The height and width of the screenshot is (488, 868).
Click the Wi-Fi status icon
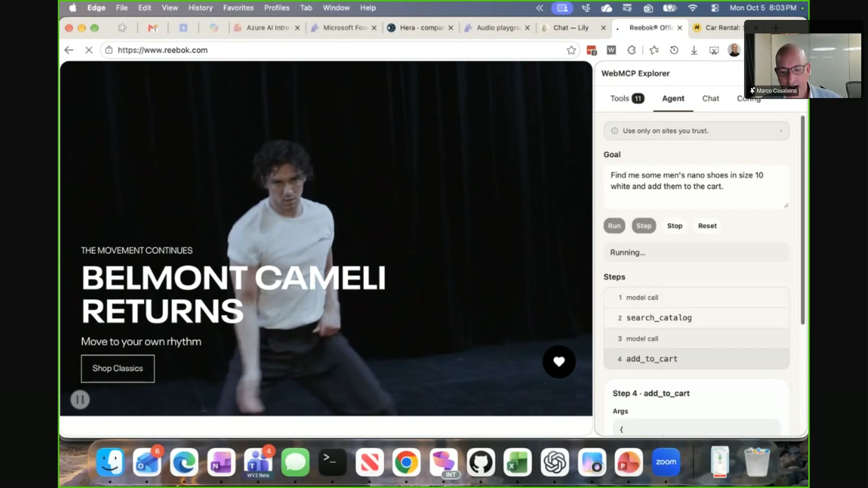pos(693,8)
